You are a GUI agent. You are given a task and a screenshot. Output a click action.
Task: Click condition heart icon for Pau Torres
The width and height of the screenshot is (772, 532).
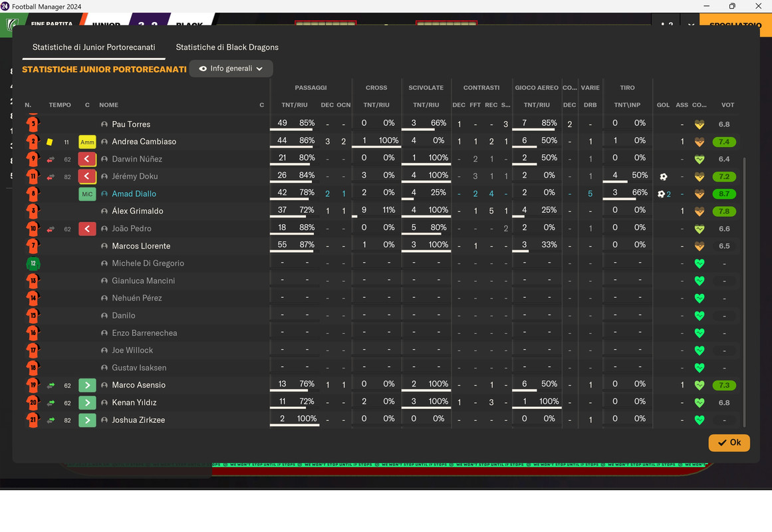[699, 124]
